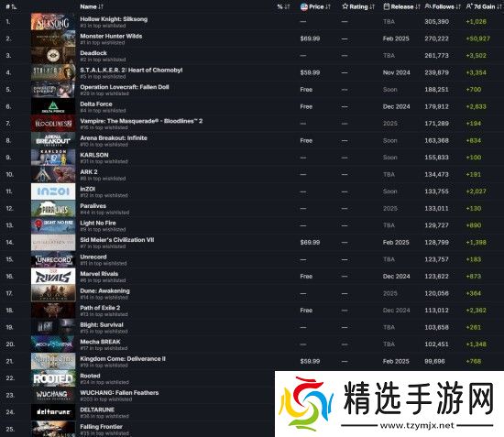Open the Mecha BREAK game link
Image resolution: width=504 pixels, height=437 pixels.
[x=100, y=342]
